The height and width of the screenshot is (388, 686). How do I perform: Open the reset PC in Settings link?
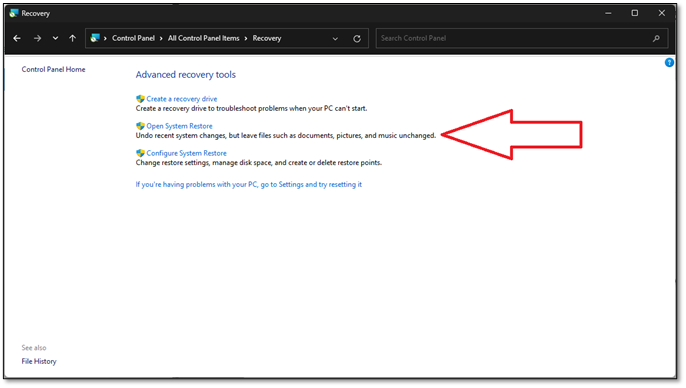(248, 185)
